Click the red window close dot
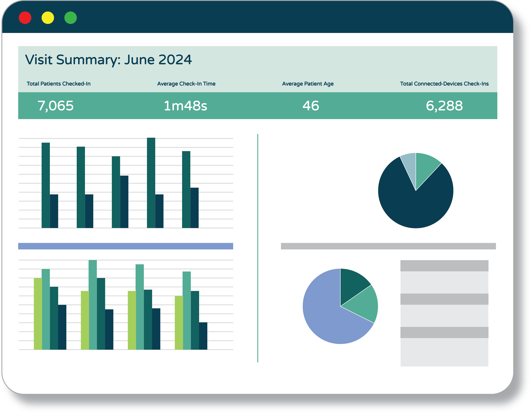This screenshot has width=532, height=414. 25,18
